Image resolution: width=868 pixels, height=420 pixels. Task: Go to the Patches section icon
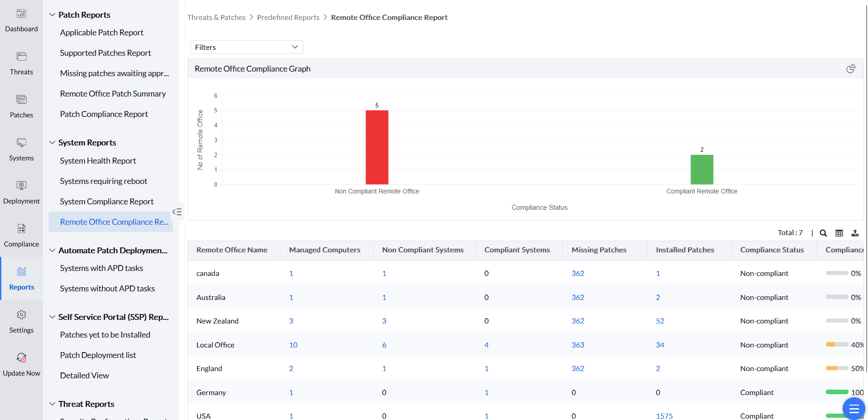pyautogui.click(x=21, y=100)
